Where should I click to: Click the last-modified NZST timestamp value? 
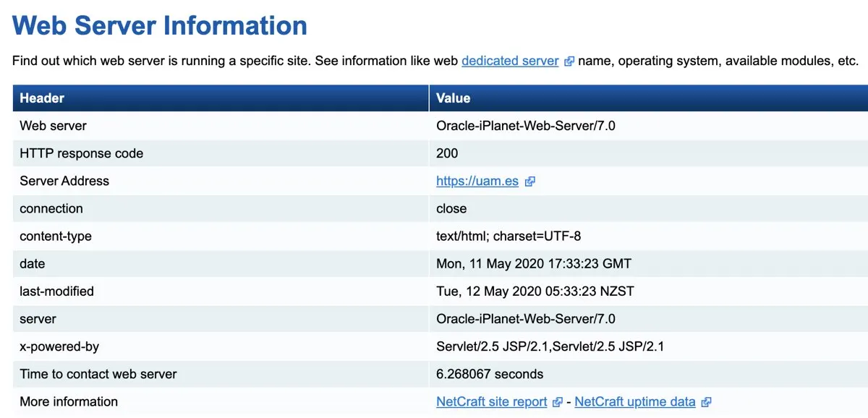coord(535,291)
